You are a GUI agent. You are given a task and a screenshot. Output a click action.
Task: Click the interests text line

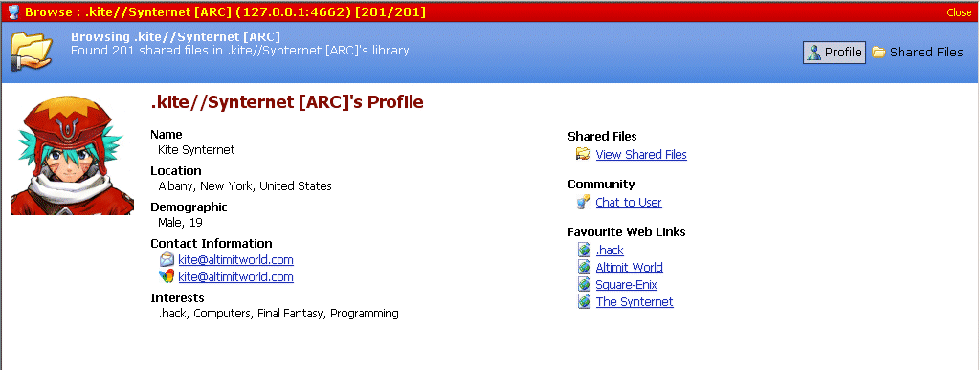coord(278,314)
